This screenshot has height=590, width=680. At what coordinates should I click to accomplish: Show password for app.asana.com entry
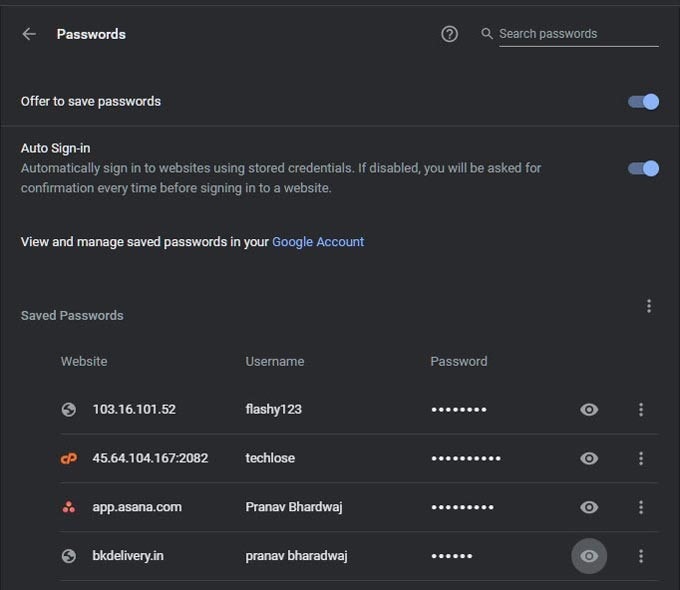pos(589,507)
